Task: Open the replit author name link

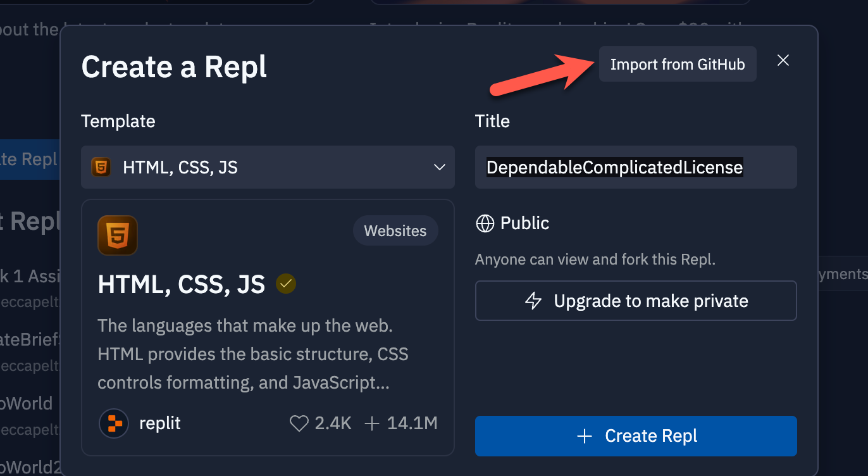Action: click(x=160, y=423)
